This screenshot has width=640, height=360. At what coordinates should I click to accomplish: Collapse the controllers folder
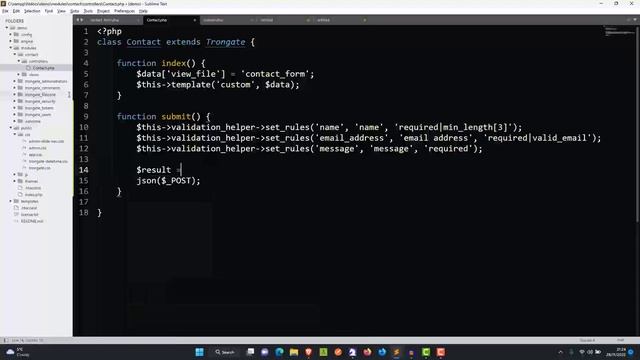pyautogui.click(x=19, y=61)
